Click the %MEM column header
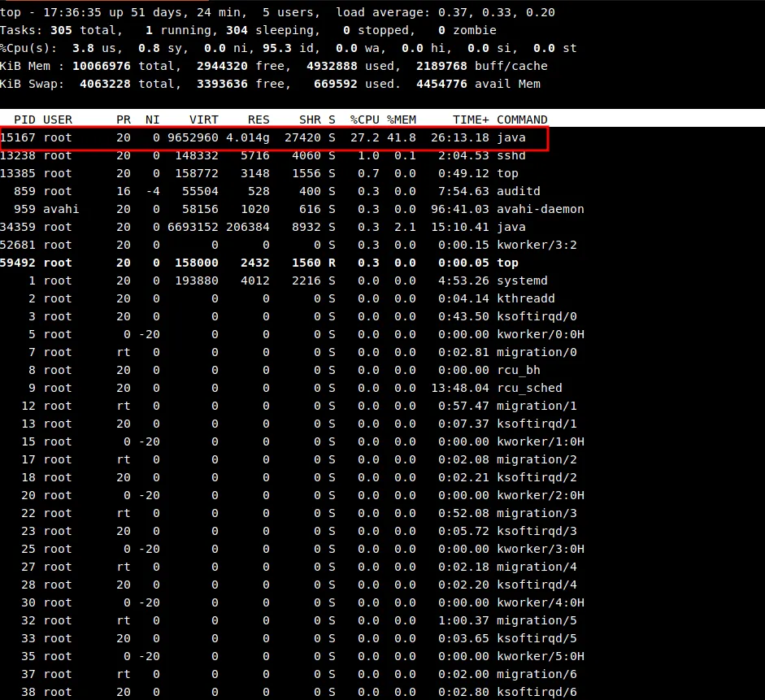The height and width of the screenshot is (700, 765). pyautogui.click(x=401, y=120)
